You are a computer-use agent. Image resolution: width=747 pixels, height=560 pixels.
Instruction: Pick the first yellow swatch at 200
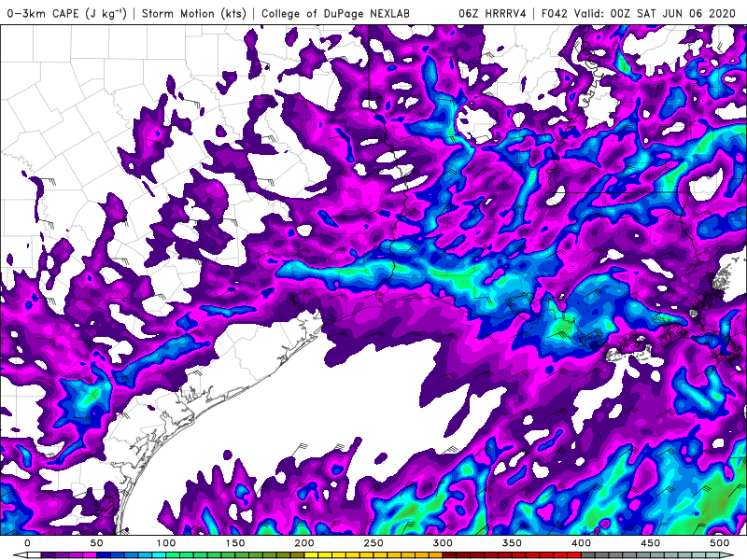pyautogui.click(x=311, y=554)
